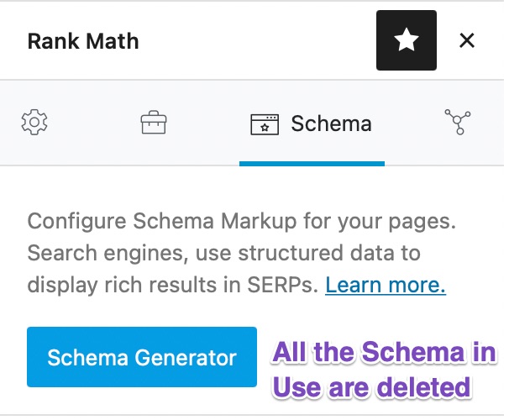The height and width of the screenshot is (420, 509).
Task: Click the briefcase icon in the tab bar
Action: point(154,123)
